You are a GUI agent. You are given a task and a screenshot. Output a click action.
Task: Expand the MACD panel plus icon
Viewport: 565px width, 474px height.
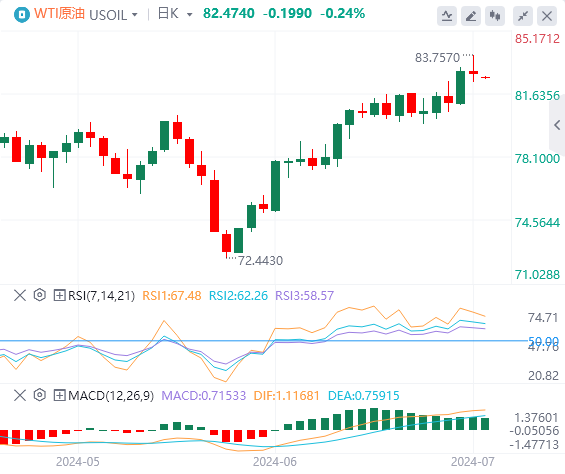pos(59,395)
